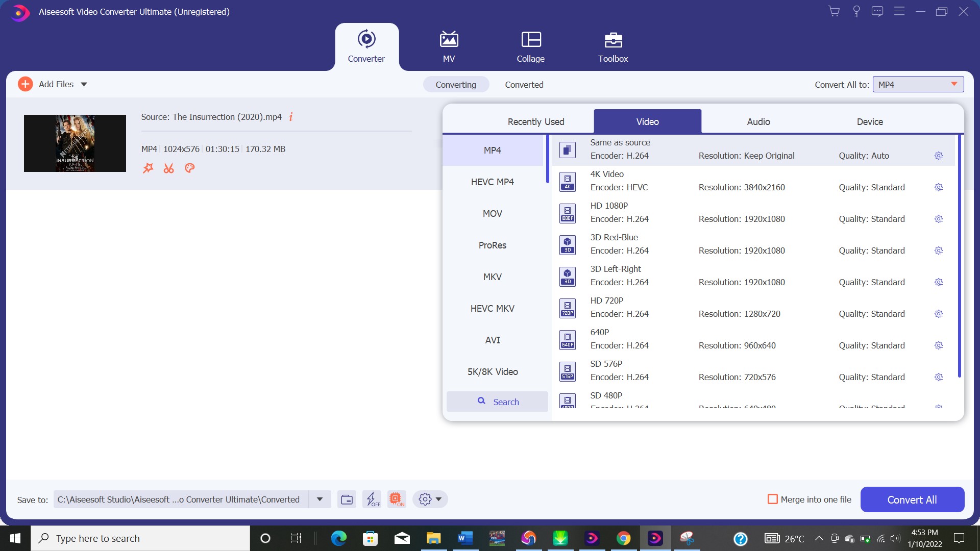Select the Device format tab
This screenshot has width=980, height=551.
point(870,121)
